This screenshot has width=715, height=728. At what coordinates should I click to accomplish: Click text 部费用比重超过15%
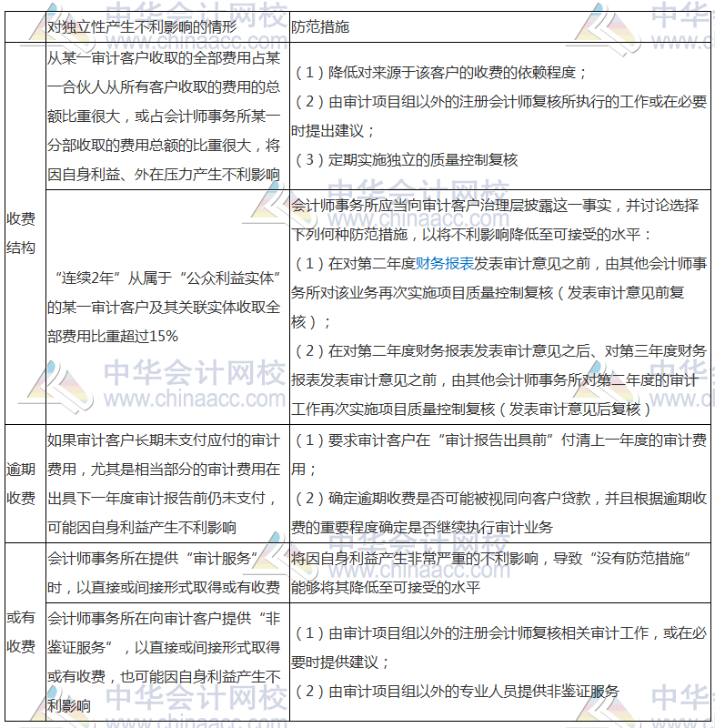point(113,336)
